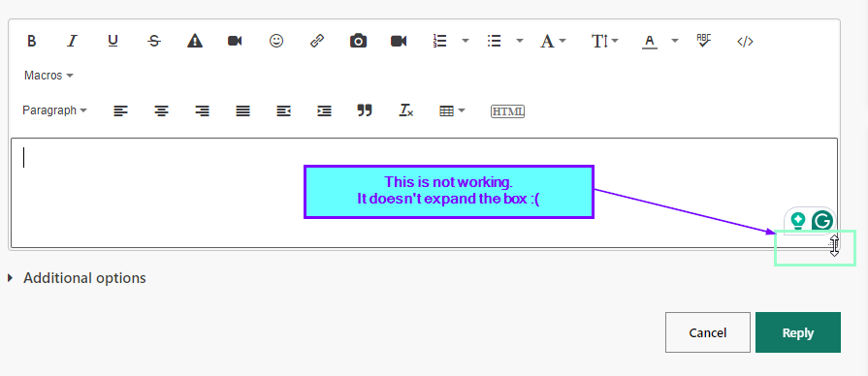Open numbered list style dropdown arrow
Screen dimensions: 868x376
466,41
